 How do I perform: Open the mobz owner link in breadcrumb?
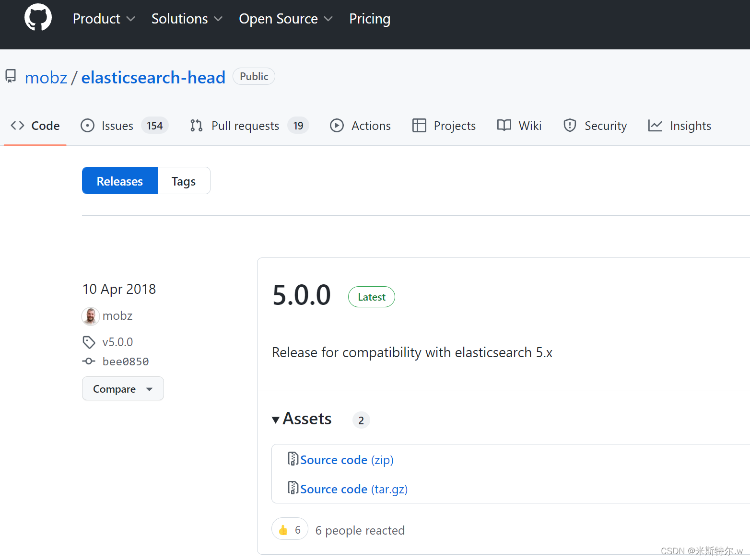[46, 77]
